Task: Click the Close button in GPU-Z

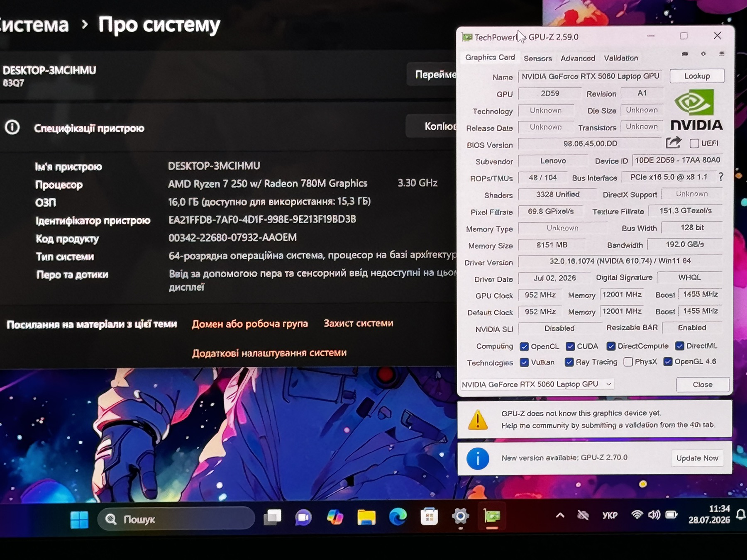Action: coord(703,385)
